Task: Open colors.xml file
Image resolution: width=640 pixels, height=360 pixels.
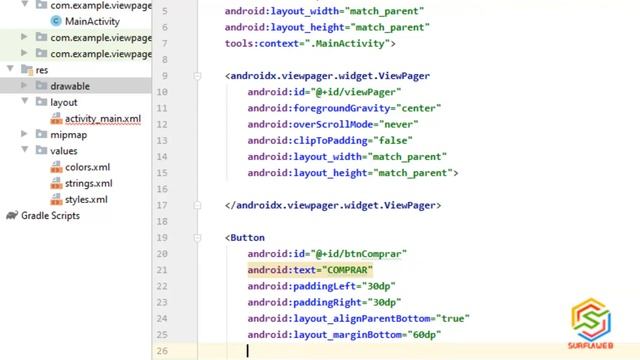Action: pyautogui.click(x=87, y=167)
